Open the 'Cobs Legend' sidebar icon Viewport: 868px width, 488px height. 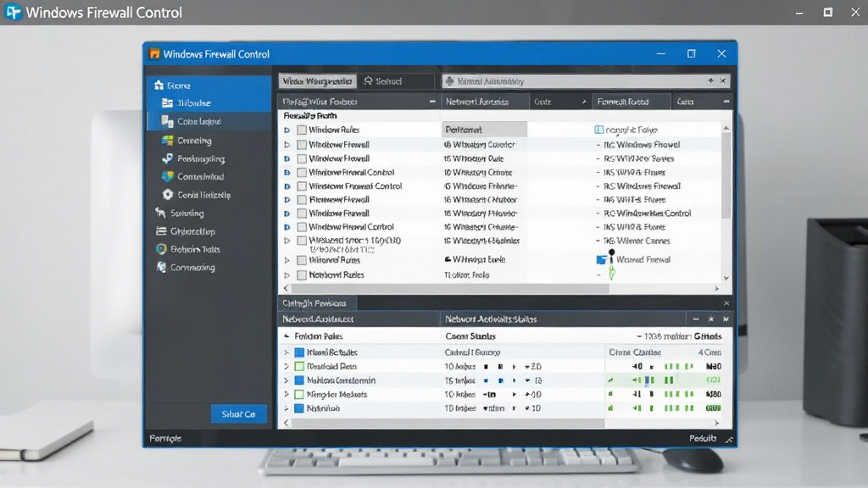(167, 121)
